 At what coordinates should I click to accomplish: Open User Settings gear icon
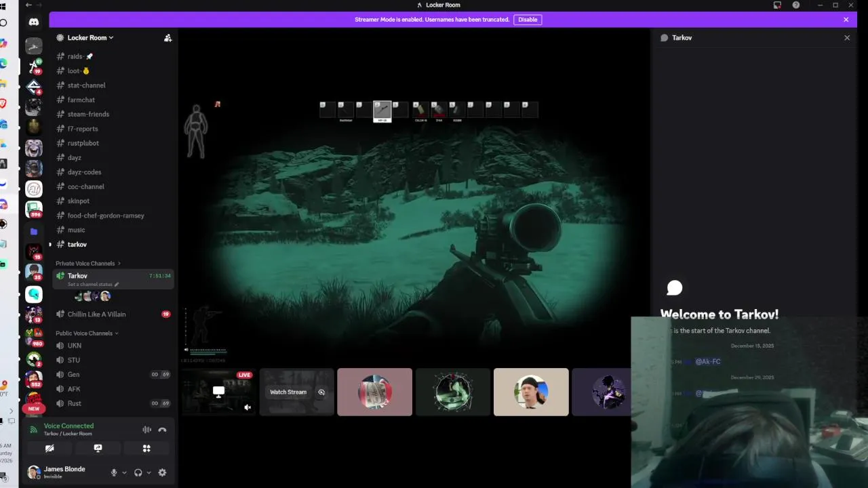162,472
